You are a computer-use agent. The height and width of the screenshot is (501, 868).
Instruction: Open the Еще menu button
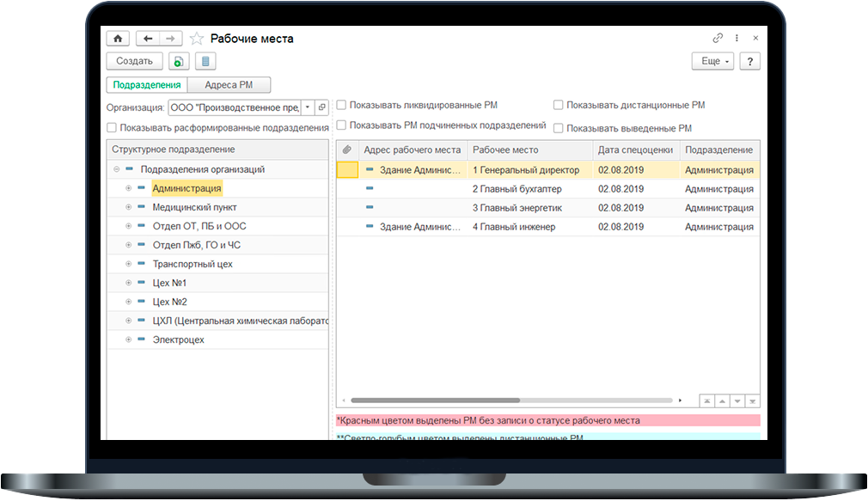click(x=712, y=61)
